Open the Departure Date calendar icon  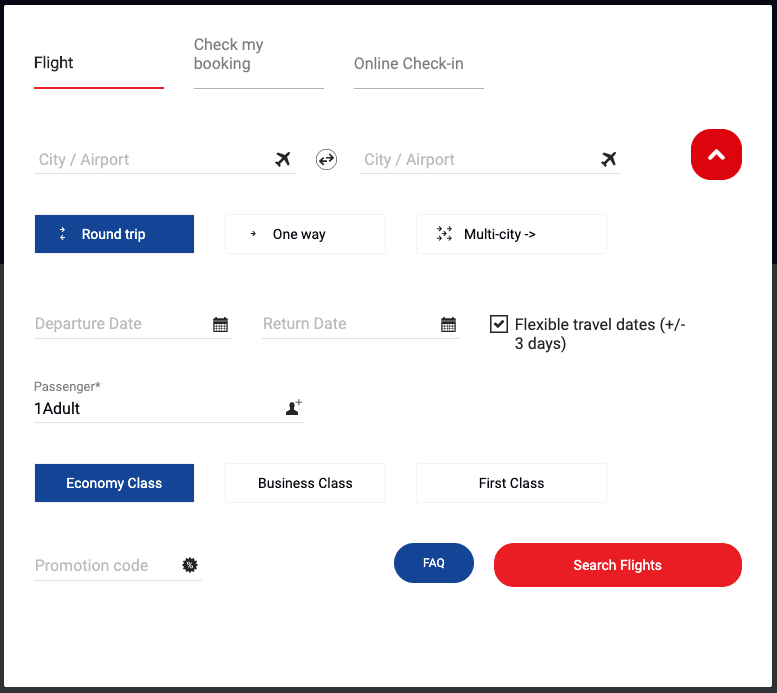pos(220,324)
